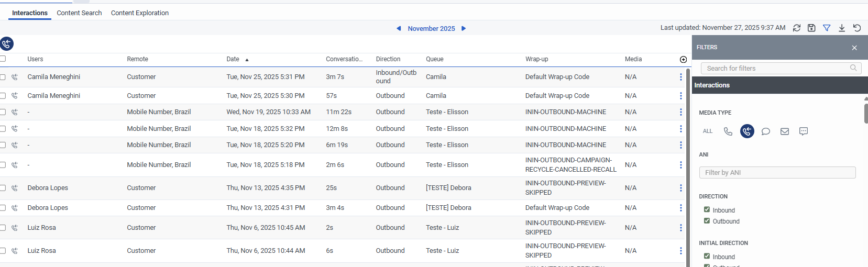Sort by Queue column header
The height and width of the screenshot is (267, 868).
pyautogui.click(x=434, y=59)
